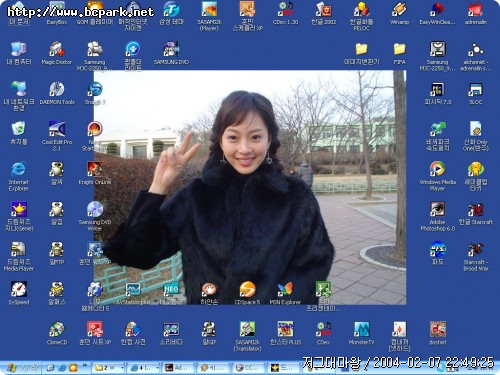Open the Internet Explorer desktop icon

pos(18,176)
